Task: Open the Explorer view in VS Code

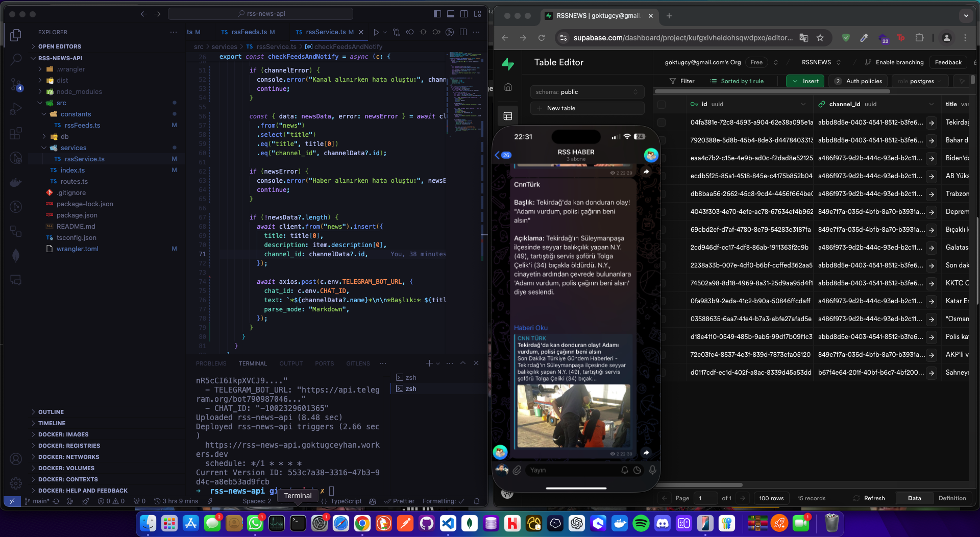Action: pyautogui.click(x=16, y=35)
